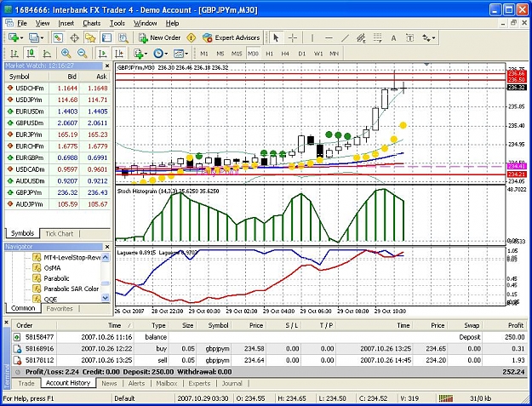This screenshot has width=532, height=406.
Task: Toggle the Expert Advisors button
Action: pyautogui.click(x=231, y=37)
